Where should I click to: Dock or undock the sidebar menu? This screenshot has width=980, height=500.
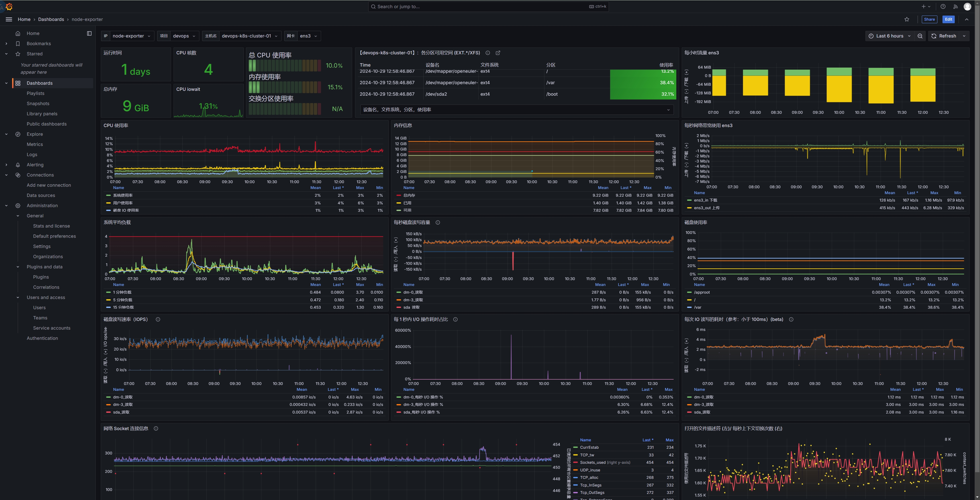tap(89, 33)
